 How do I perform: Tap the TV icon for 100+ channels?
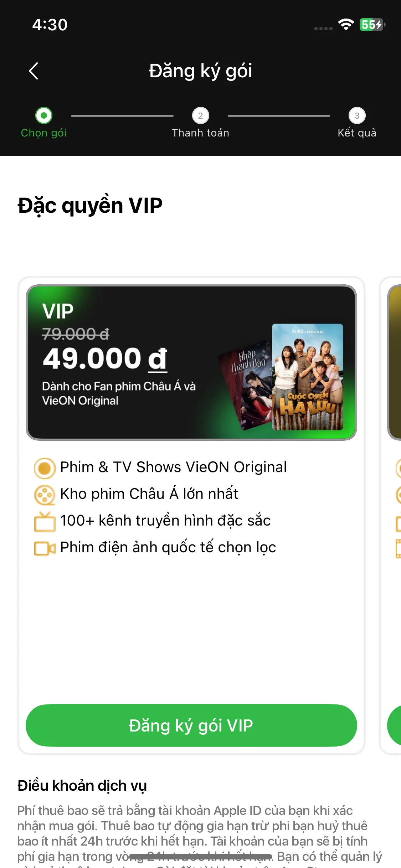pos(45,522)
